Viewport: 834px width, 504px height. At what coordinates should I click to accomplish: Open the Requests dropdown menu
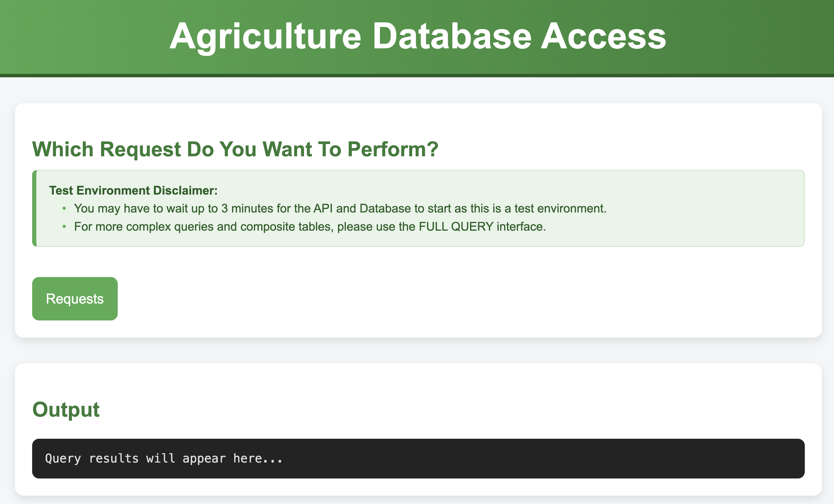click(75, 299)
